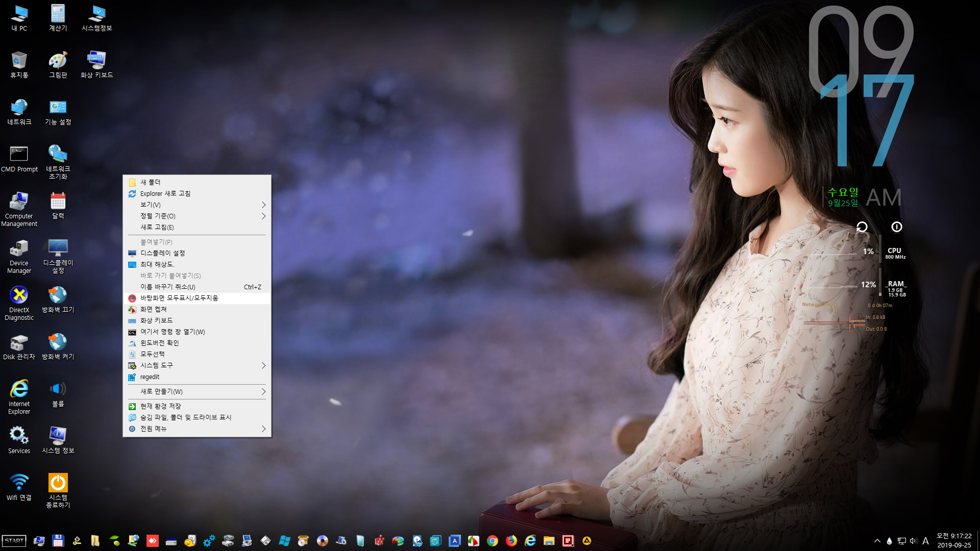Open the 볼륨 volume shortcut
Viewport: 980px width, 551px height.
tap(58, 393)
